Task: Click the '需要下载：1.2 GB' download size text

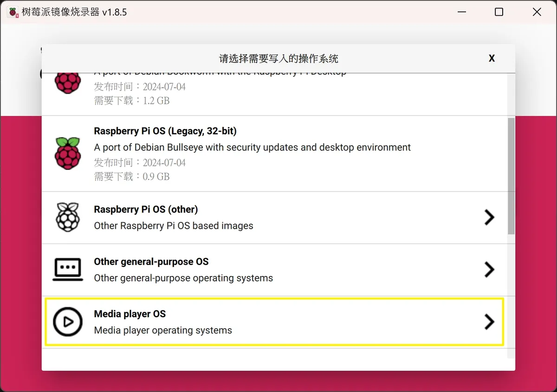Action: click(132, 100)
